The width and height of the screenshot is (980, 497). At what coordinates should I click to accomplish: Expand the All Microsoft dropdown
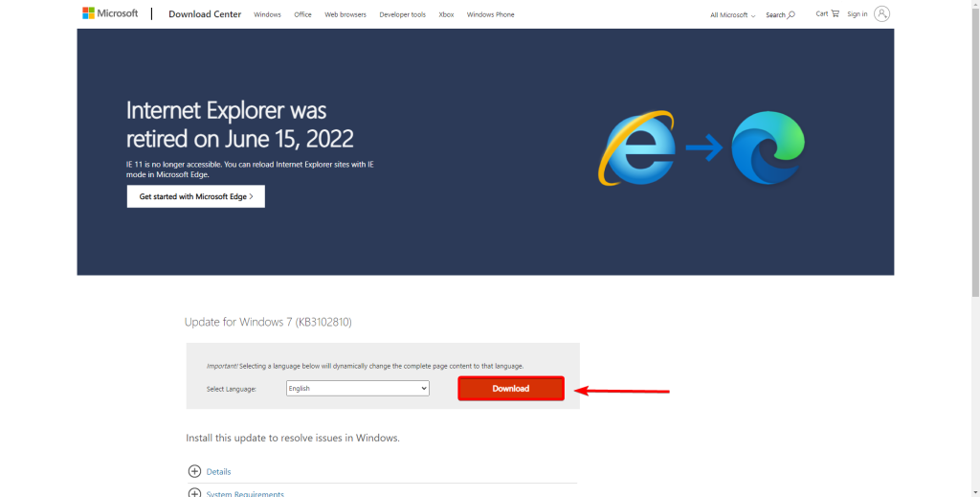pyautogui.click(x=732, y=15)
